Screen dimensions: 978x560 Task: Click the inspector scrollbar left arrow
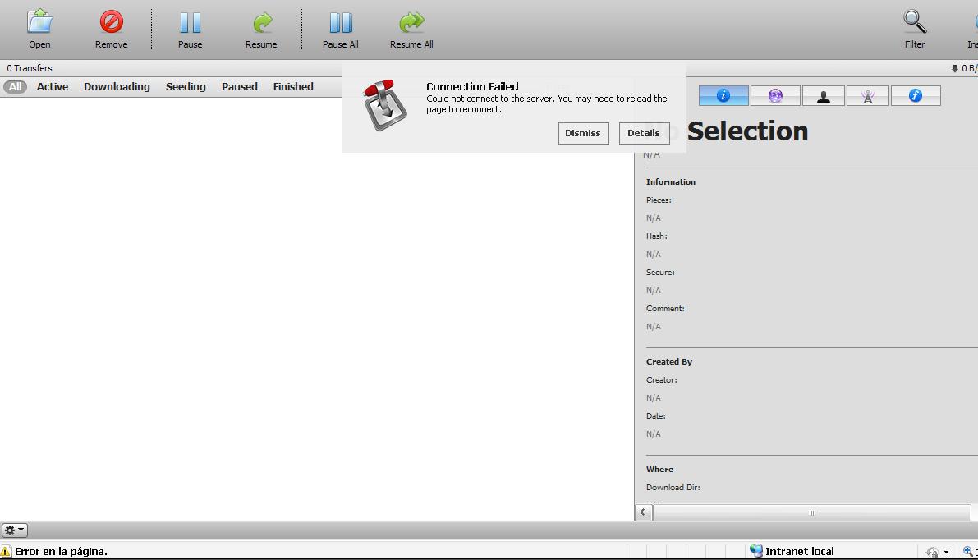tap(644, 512)
